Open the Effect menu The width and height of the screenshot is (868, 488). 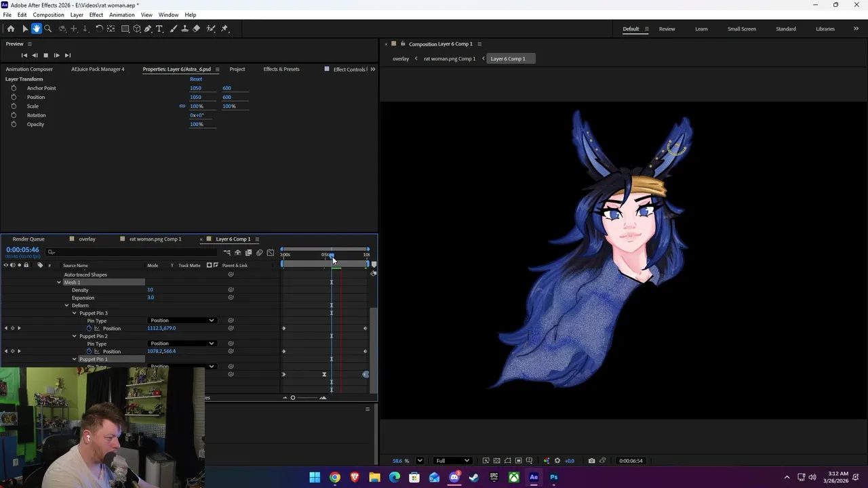click(96, 15)
